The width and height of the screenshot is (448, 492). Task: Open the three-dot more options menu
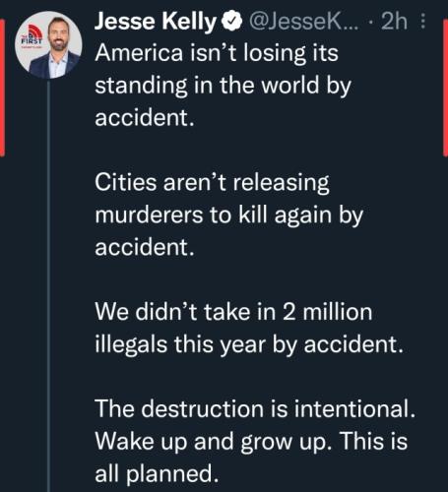point(423,21)
